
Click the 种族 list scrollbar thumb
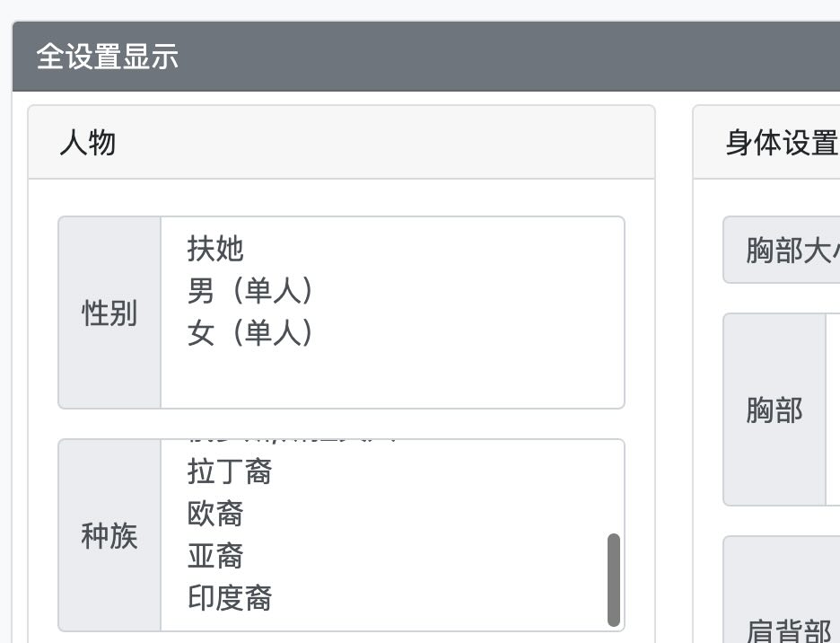tap(614, 579)
